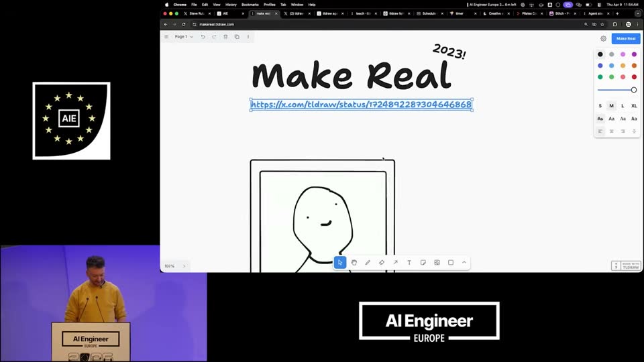Image resolution: width=644 pixels, height=362 pixels.
Task: Expand more tools with toolbar chevron
Action: tap(464, 263)
